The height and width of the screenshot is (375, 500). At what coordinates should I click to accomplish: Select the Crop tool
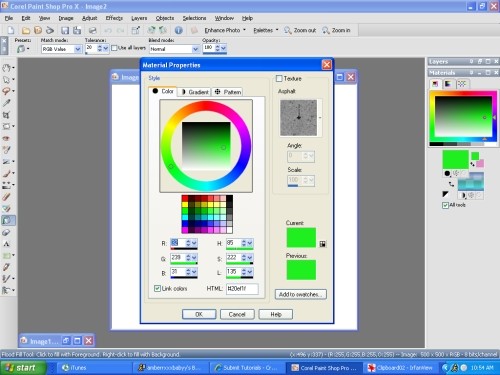6,115
